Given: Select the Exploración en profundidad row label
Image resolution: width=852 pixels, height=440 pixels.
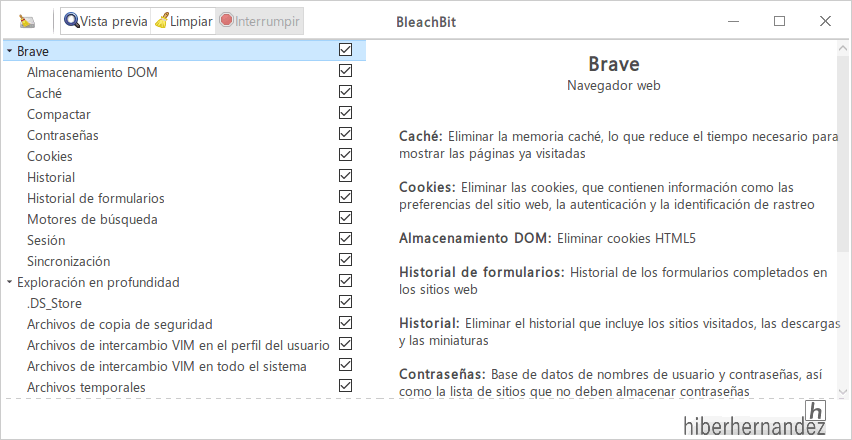Looking at the screenshot, I should (x=98, y=282).
